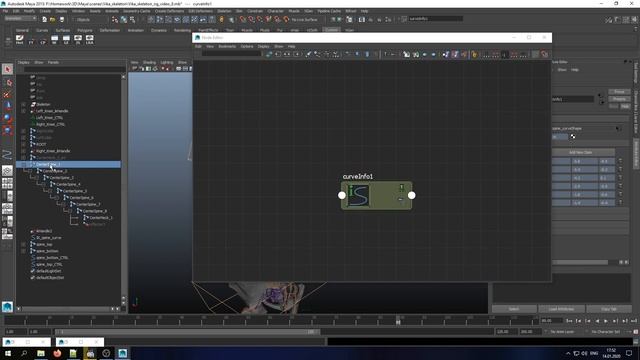Click the Load Attributes button
Image resolution: width=640 pixels, height=360 pixels.
[561, 309]
